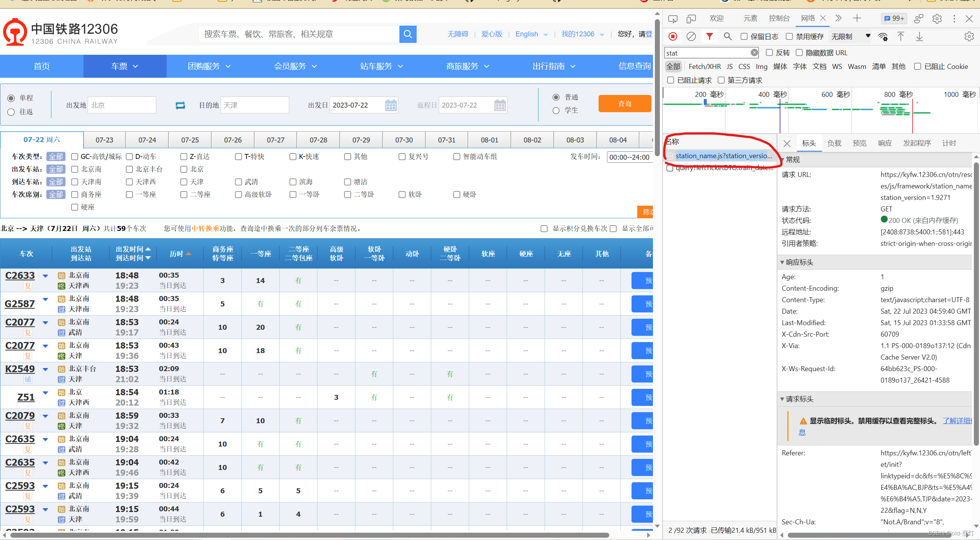Click the inspect element picker icon
The width and height of the screenshot is (980, 540).
(x=673, y=19)
